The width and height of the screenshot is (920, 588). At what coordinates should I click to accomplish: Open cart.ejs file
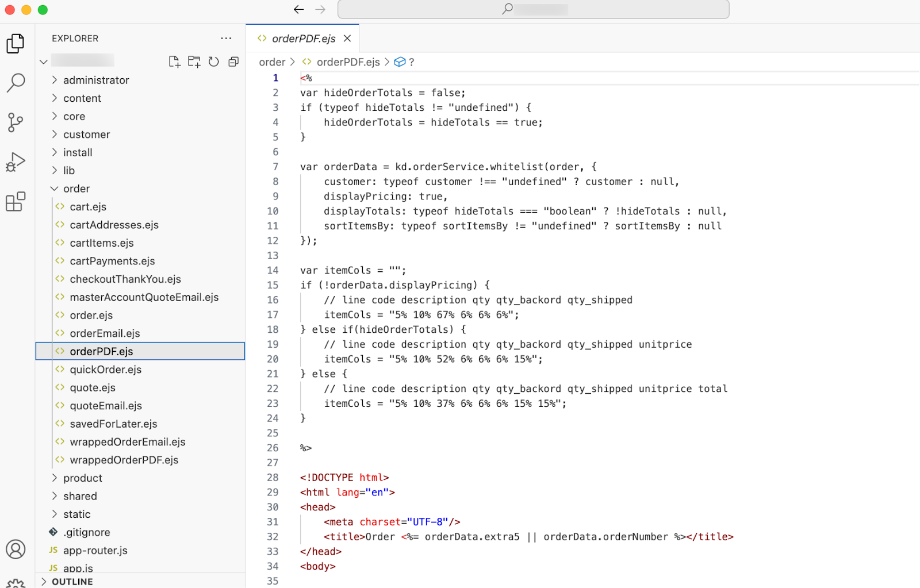click(x=140, y=207)
